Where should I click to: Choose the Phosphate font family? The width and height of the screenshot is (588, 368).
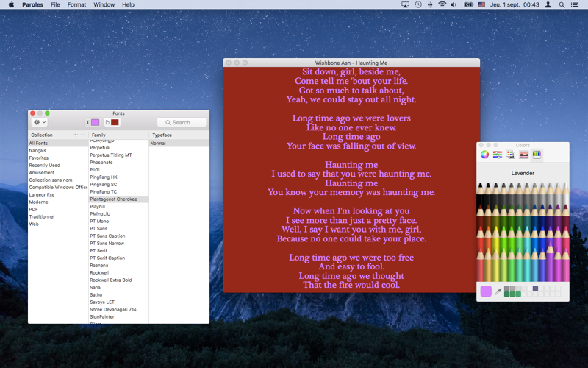tap(118, 162)
